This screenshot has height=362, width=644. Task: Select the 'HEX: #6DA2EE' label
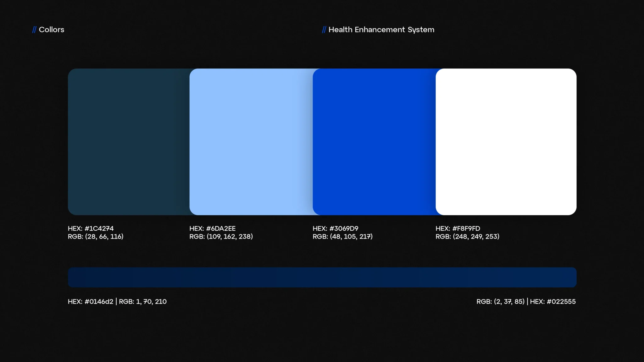point(212,228)
